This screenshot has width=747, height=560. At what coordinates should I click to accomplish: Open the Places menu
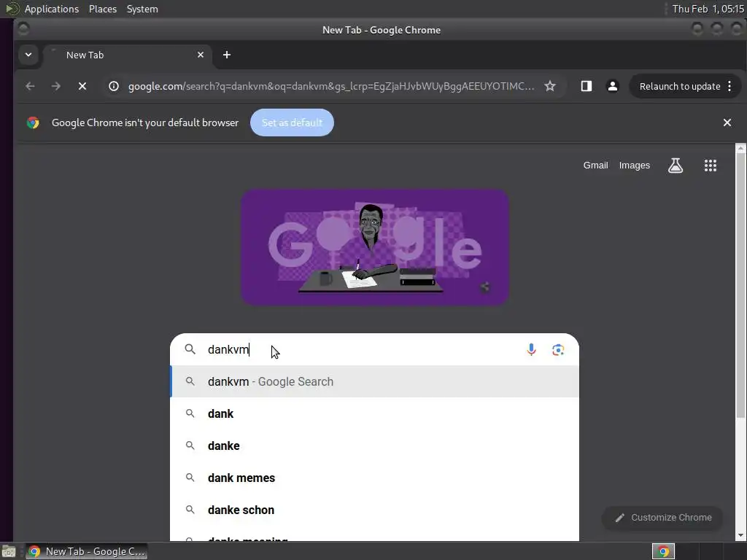tap(102, 9)
